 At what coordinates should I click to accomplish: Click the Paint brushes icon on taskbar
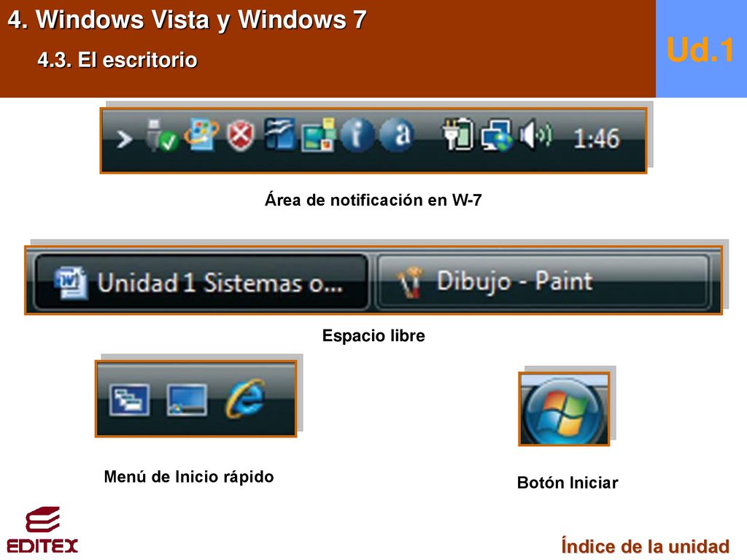click(410, 282)
